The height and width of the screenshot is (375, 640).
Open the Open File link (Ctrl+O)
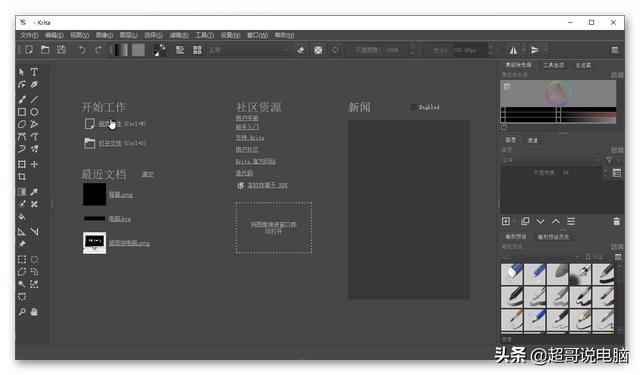[122, 143]
